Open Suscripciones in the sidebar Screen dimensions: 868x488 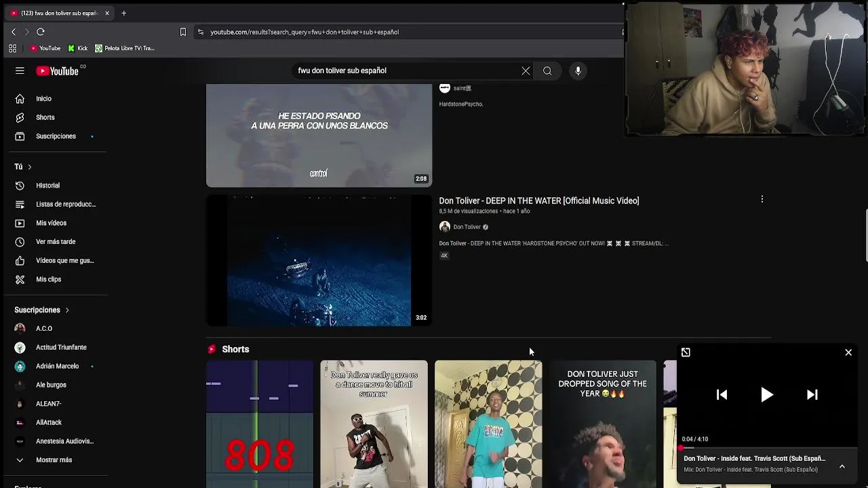(54, 136)
